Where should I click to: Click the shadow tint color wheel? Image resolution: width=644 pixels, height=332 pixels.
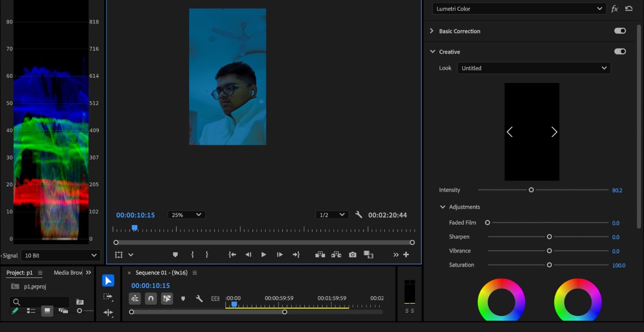click(501, 299)
